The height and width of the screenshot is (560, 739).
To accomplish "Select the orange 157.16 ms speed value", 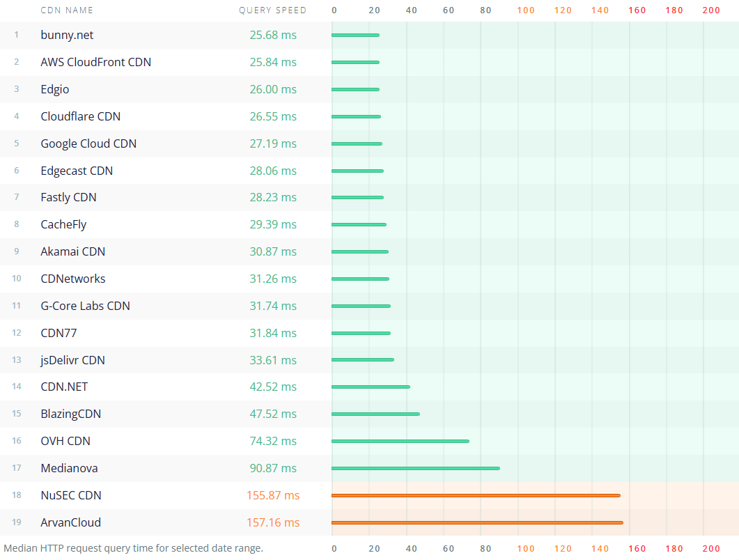I will tap(273, 522).
